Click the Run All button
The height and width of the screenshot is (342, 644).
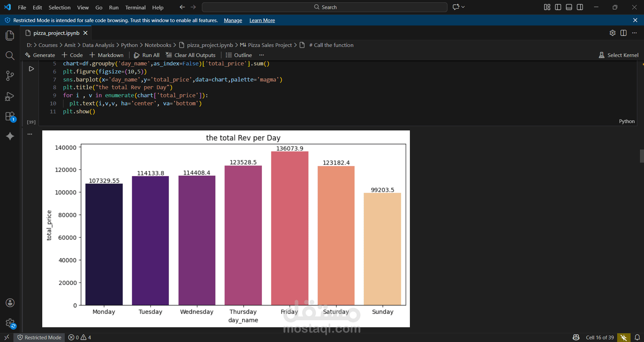coord(147,55)
